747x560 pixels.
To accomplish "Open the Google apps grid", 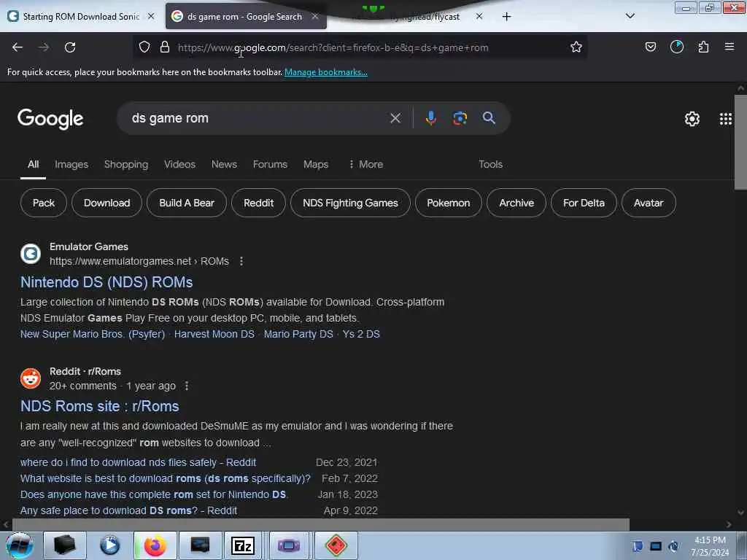I will point(726,119).
